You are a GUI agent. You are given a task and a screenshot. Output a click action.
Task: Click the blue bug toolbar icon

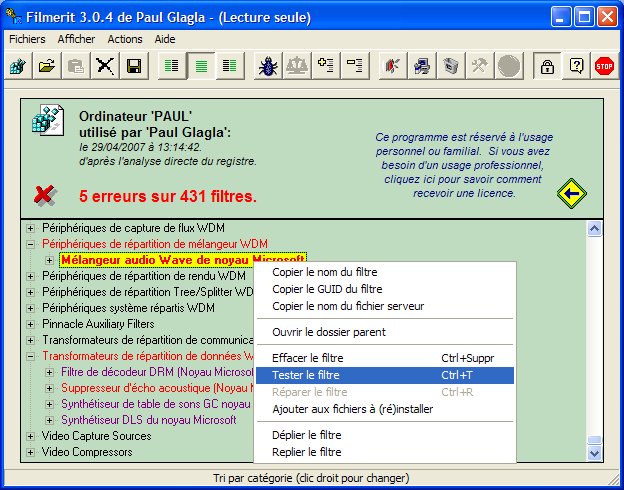click(x=268, y=66)
